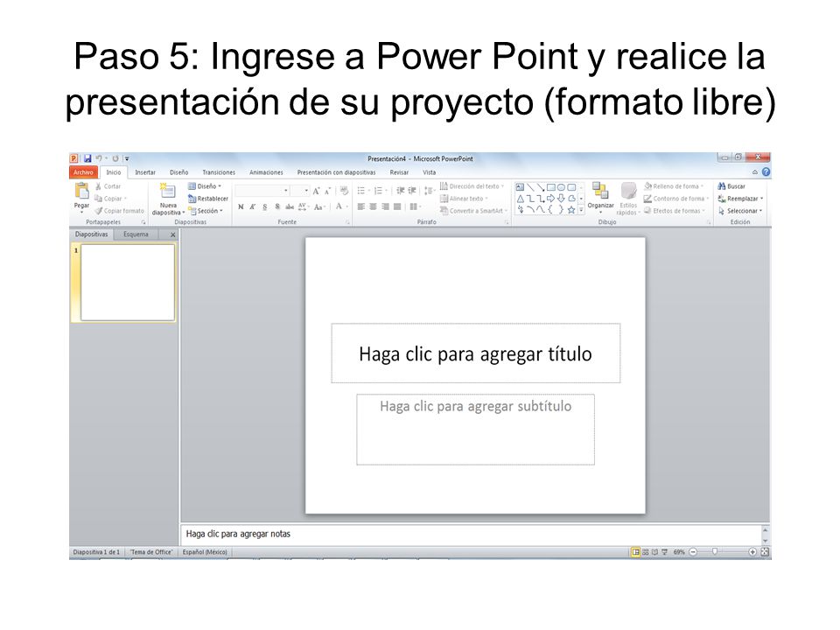Click the Redo icon in quick access toolbar
Screen dimensions: 840x630
pos(115,158)
